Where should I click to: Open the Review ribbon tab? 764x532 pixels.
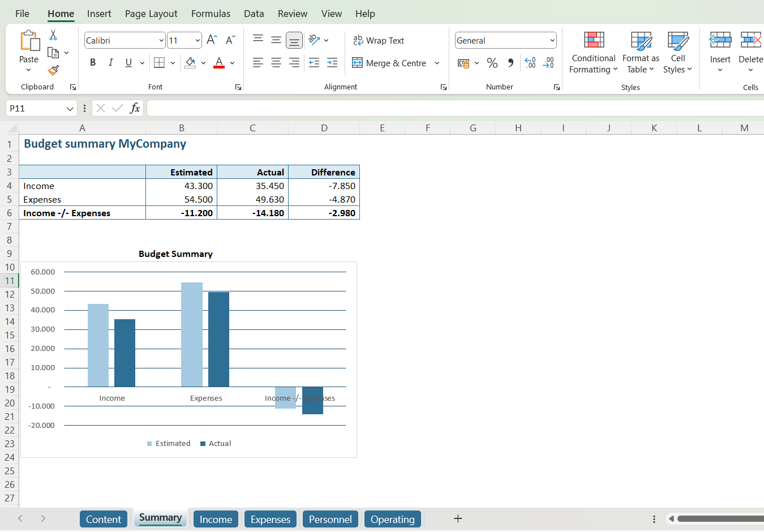(x=293, y=14)
